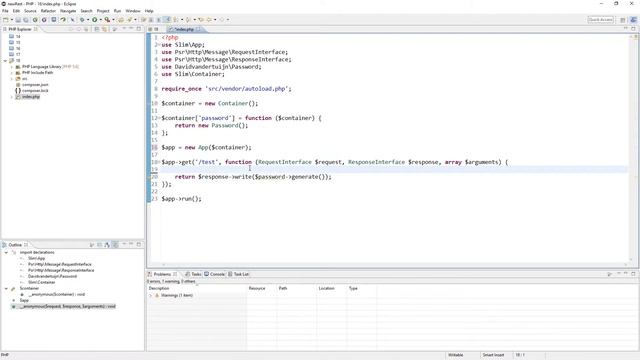Click the Writable status bar entry
Screen dimensions: 640x360
tap(456, 355)
